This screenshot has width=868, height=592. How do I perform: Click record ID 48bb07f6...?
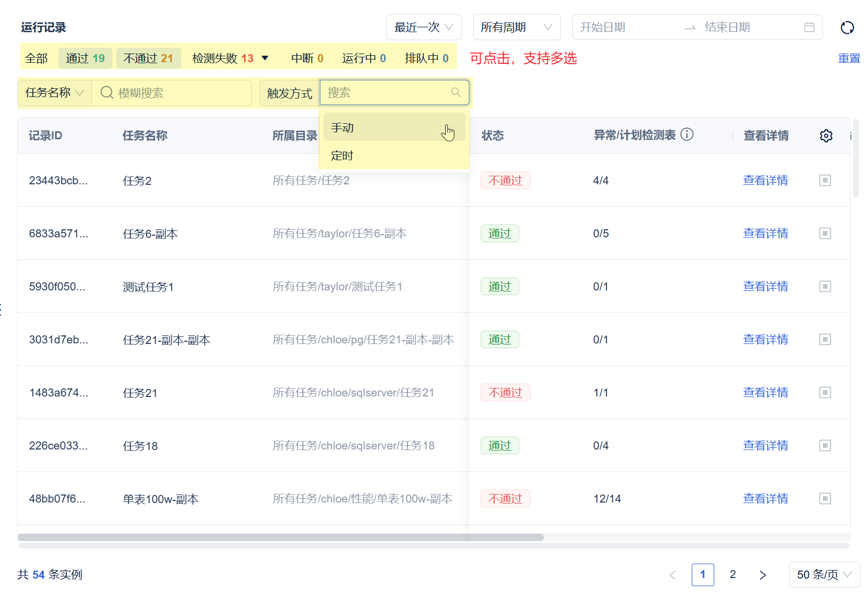[57, 499]
